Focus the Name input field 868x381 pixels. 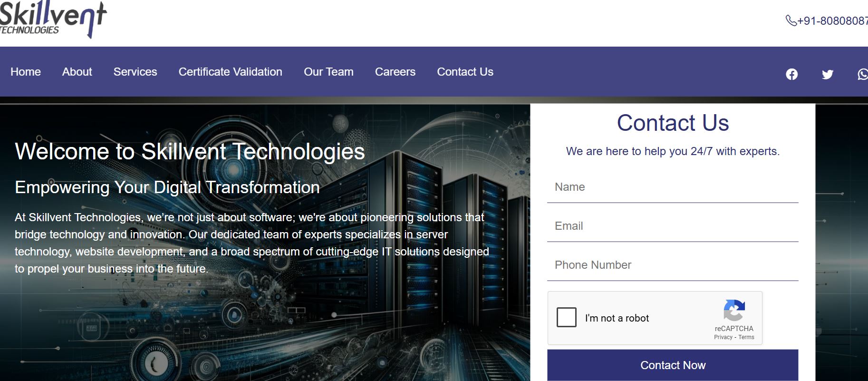pyautogui.click(x=672, y=187)
